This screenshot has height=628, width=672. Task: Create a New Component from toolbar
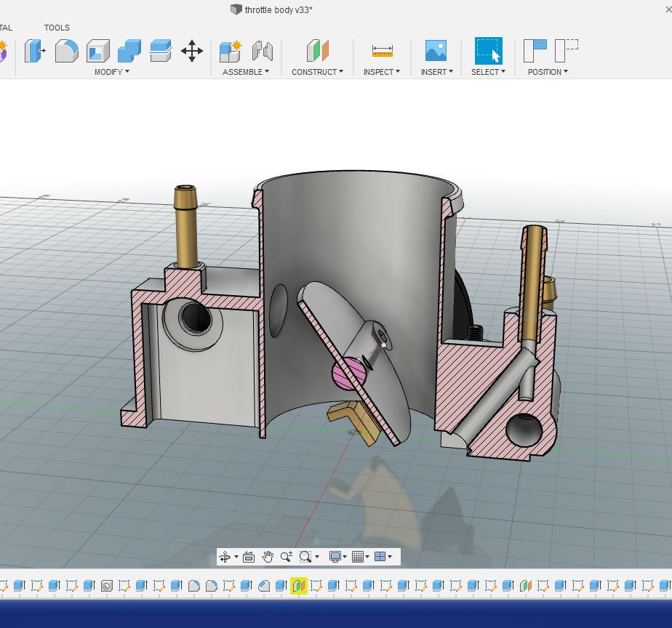pos(230,51)
